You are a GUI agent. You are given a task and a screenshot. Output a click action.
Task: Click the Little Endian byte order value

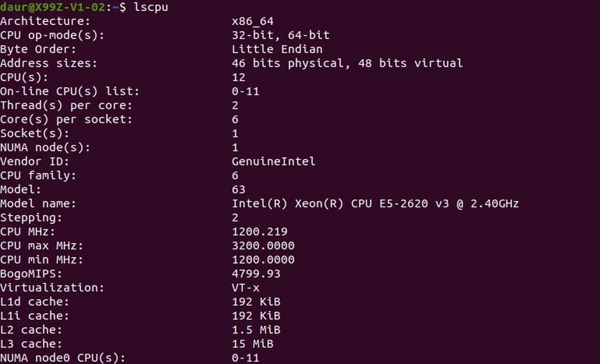point(277,49)
